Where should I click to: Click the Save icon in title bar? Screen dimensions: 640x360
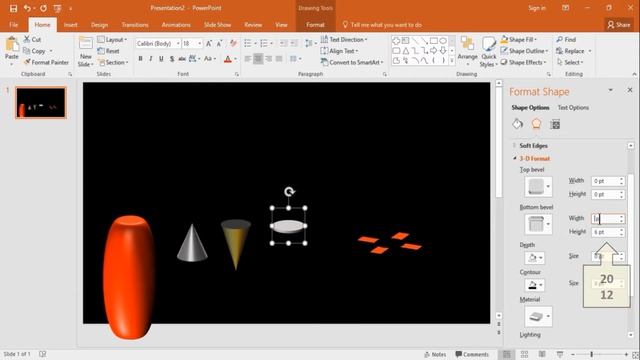(x=13, y=8)
